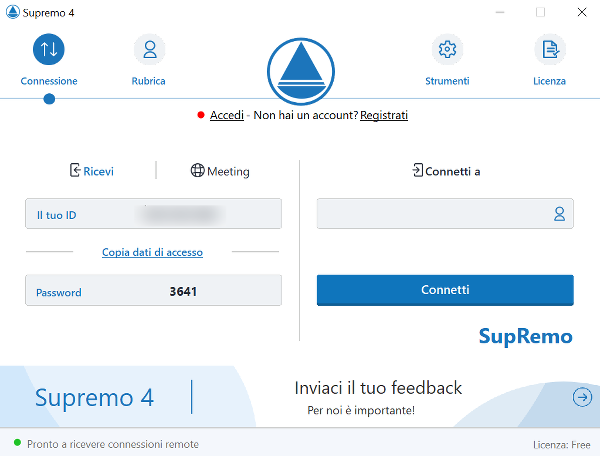Click the Meeting globe icon

197,170
